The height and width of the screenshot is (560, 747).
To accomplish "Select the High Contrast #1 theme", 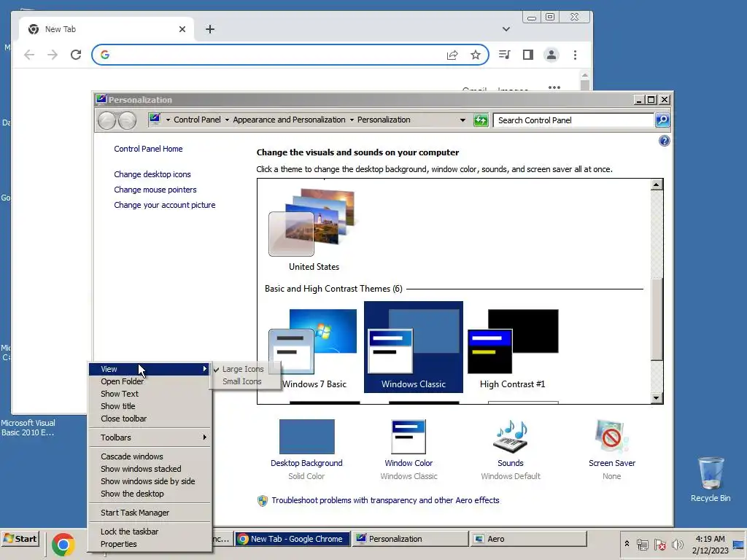I will (x=513, y=347).
